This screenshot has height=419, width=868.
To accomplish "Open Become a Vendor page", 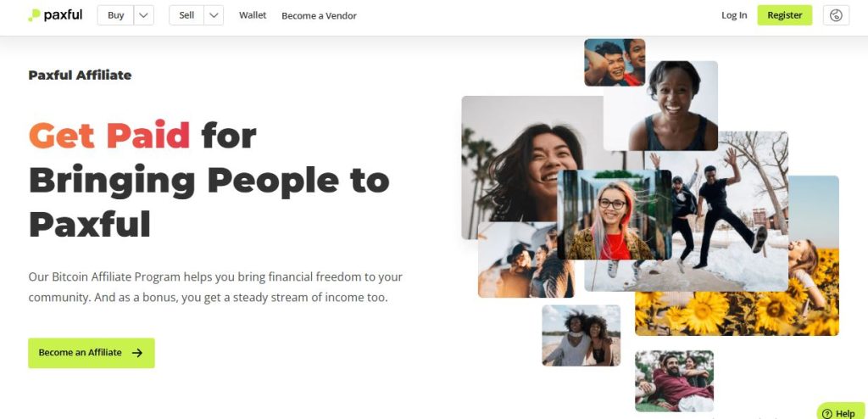I will [319, 16].
